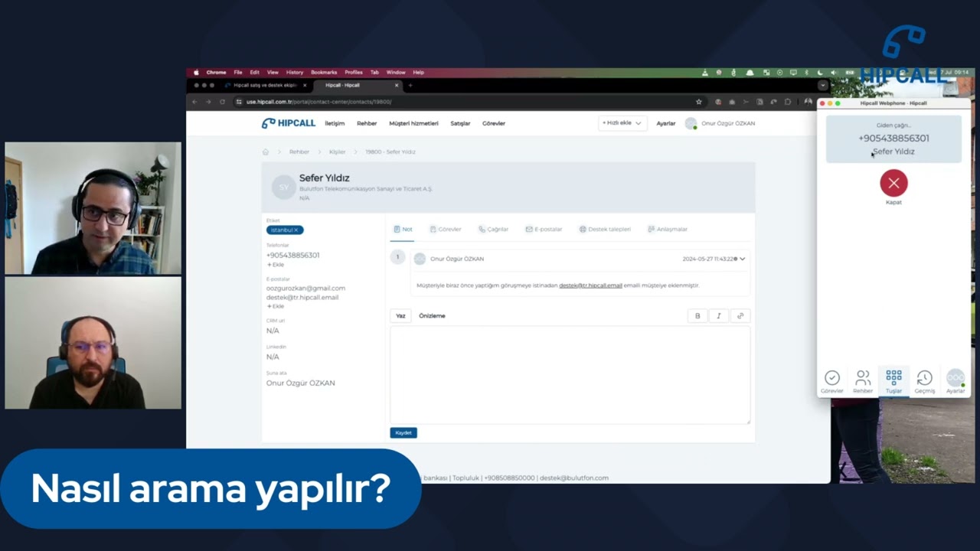The width and height of the screenshot is (980, 551).
Task: Click the Hipcall logo in the page header
Action: pos(288,123)
